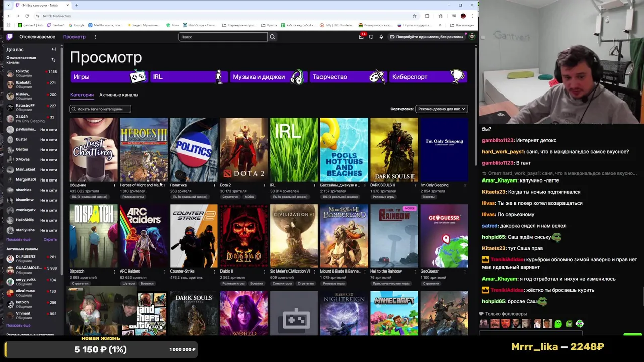Open the ARC Raiders category cover
This screenshot has width=644, height=362.
click(x=144, y=236)
